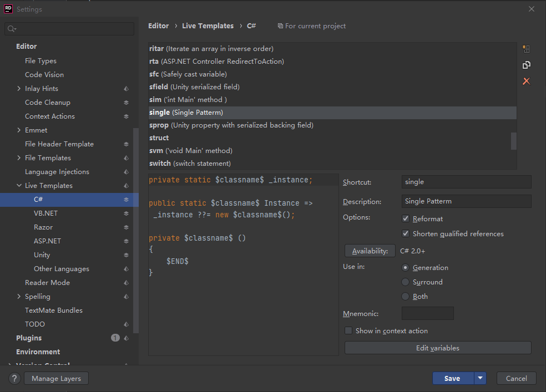Toggle Shorten qualified references option
546x392 pixels.
click(406, 234)
